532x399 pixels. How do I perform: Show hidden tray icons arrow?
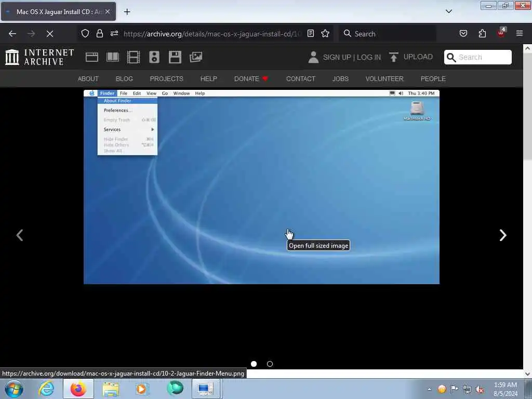(429, 389)
